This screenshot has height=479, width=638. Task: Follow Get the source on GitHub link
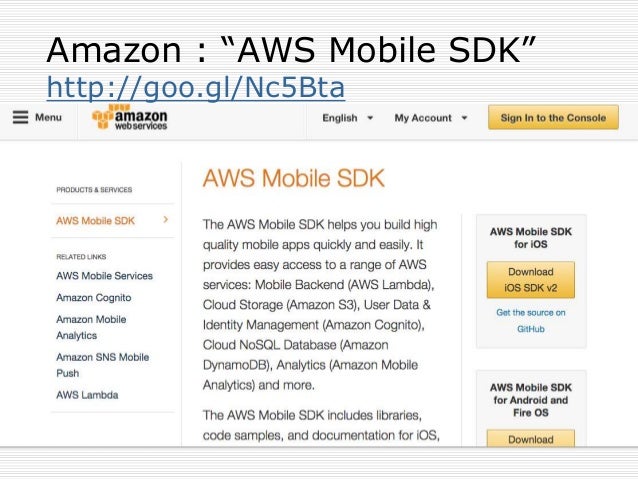(x=531, y=321)
